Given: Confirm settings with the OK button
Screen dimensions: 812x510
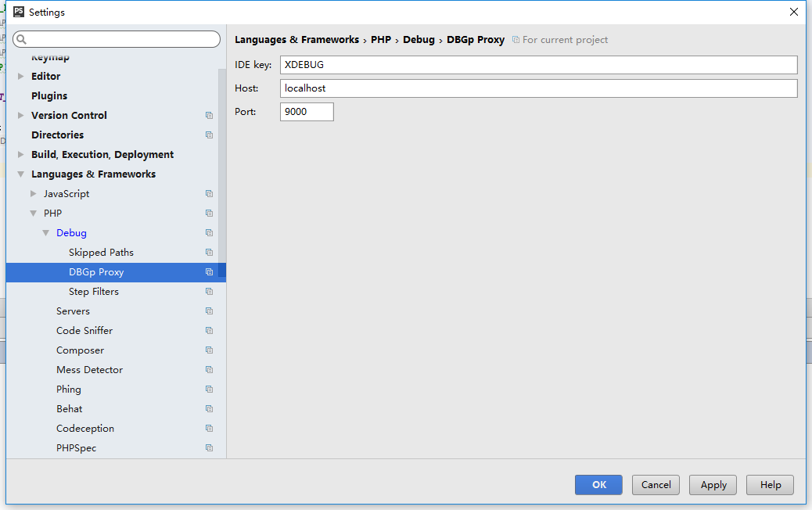Looking at the screenshot, I should coord(598,485).
